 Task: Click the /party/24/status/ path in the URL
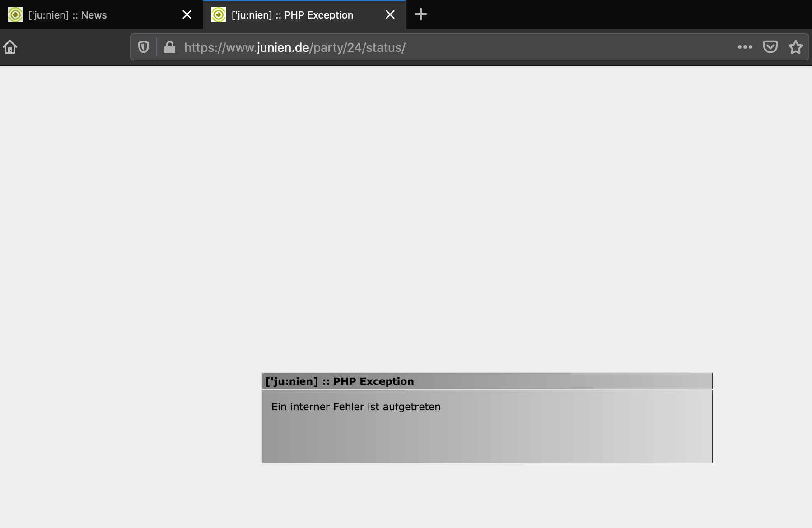pyautogui.click(x=357, y=47)
